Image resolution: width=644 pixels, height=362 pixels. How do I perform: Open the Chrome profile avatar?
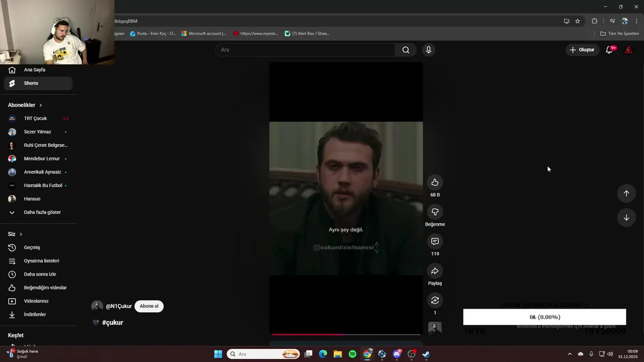(624, 21)
